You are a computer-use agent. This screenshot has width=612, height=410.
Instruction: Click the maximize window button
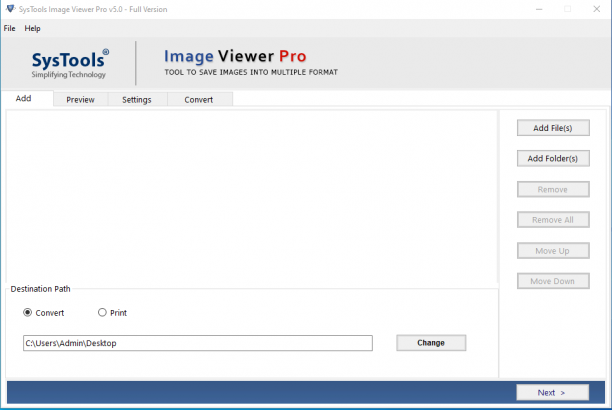pyautogui.click(x=568, y=9)
